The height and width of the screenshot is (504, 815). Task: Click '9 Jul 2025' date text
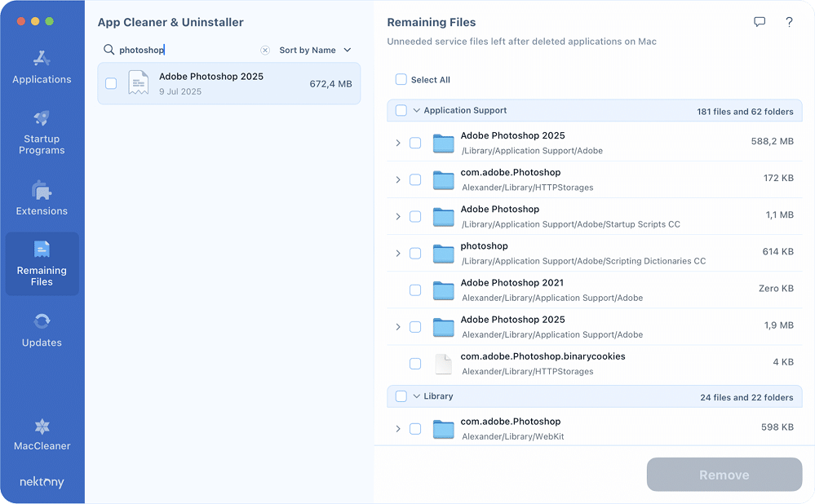[179, 91]
